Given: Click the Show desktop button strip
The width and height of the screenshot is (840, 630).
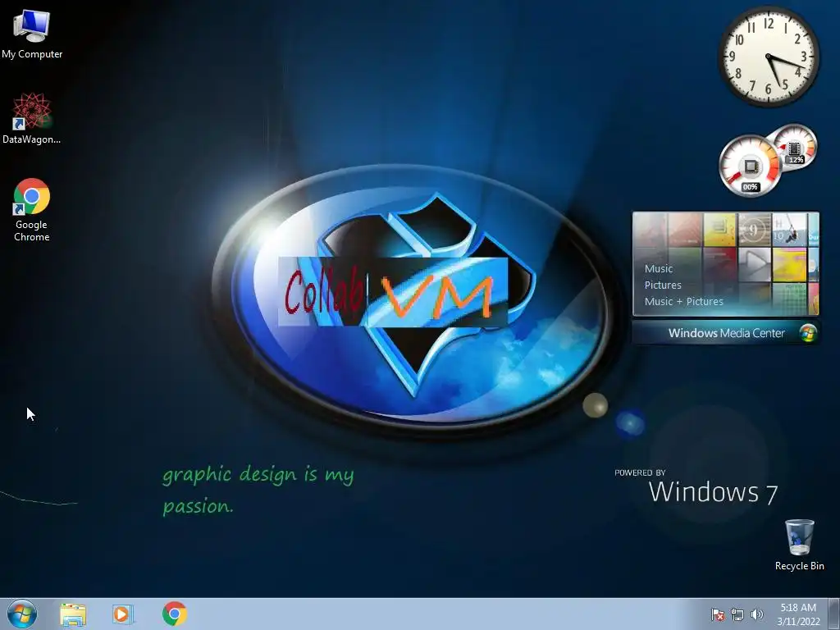Looking at the screenshot, I should (834, 614).
